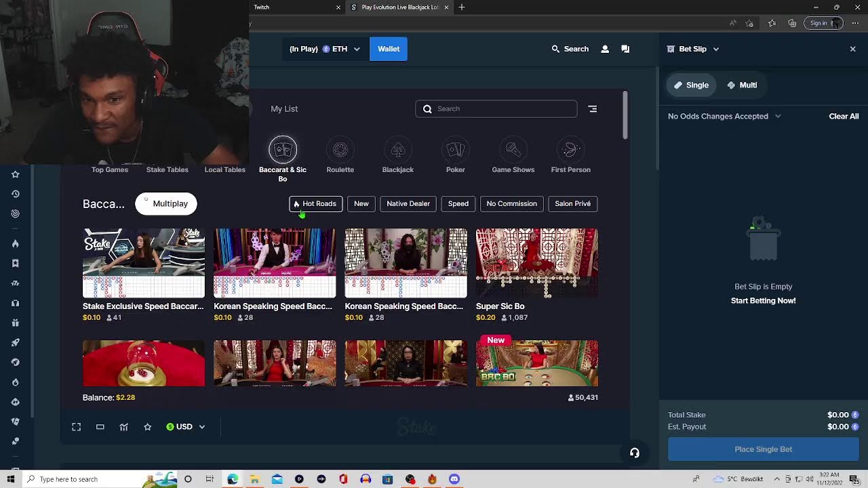The height and width of the screenshot is (488, 868).
Task: Filter tables by Salon Privé
Action: click(x=573, y=204)
